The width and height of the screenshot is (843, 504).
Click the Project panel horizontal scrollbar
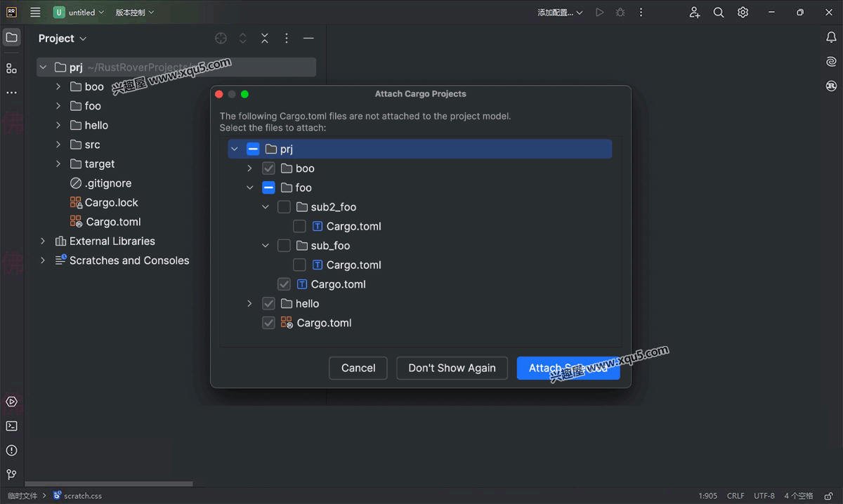(x=109, y=484)
